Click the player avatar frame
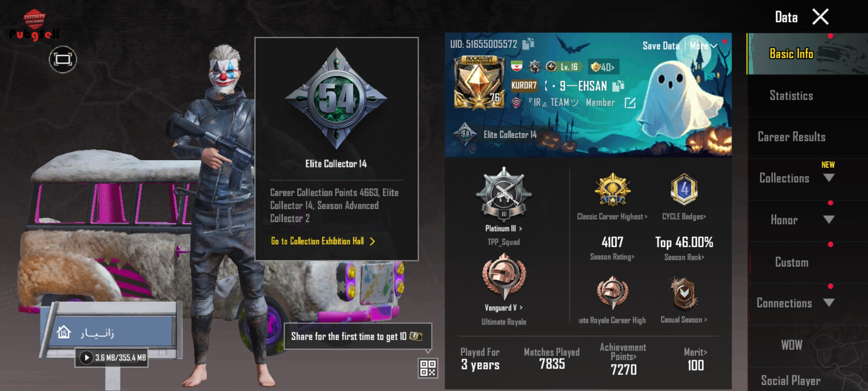Image resolution: width=868 pixels, height=391 pixels. (479, 83)
